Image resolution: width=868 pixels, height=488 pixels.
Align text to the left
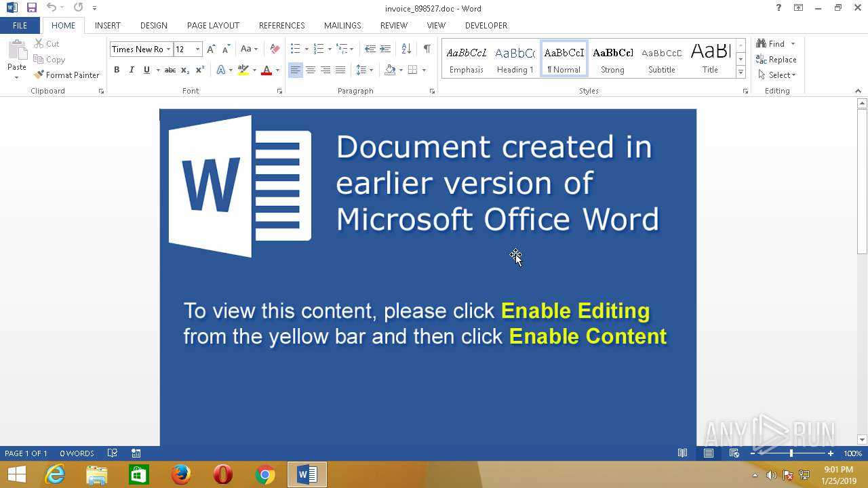pyautogui.click(x=296, y=70)
